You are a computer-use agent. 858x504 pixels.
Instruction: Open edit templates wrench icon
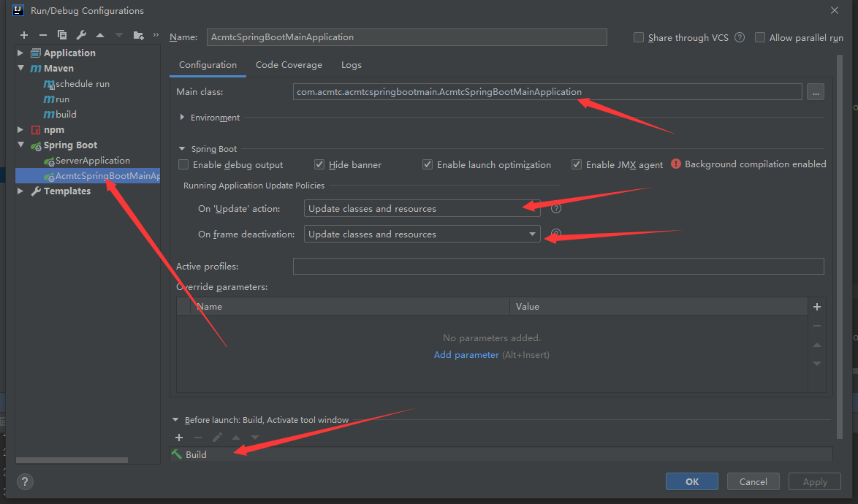(81, 35)
